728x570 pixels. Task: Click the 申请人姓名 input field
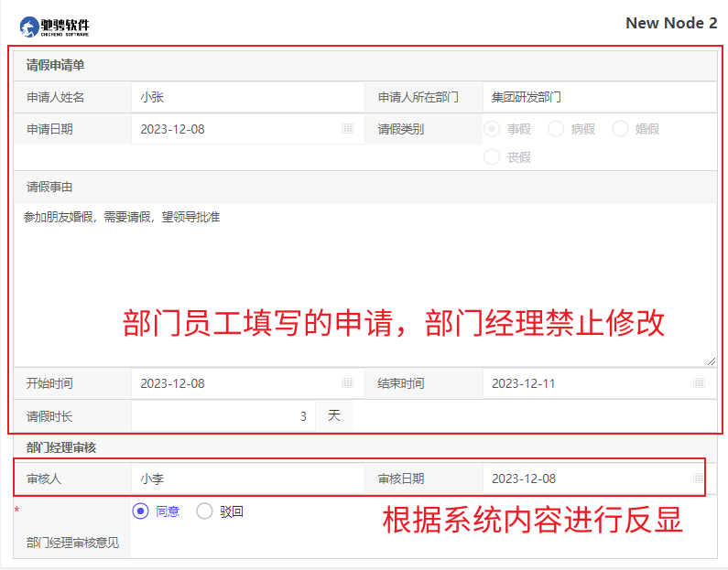(x=247, y=97)
